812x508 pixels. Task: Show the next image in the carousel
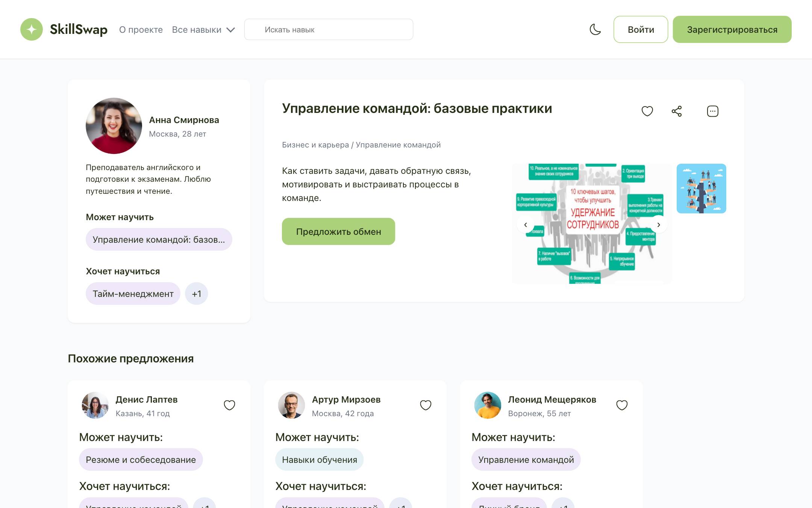[x=659, y=225]
